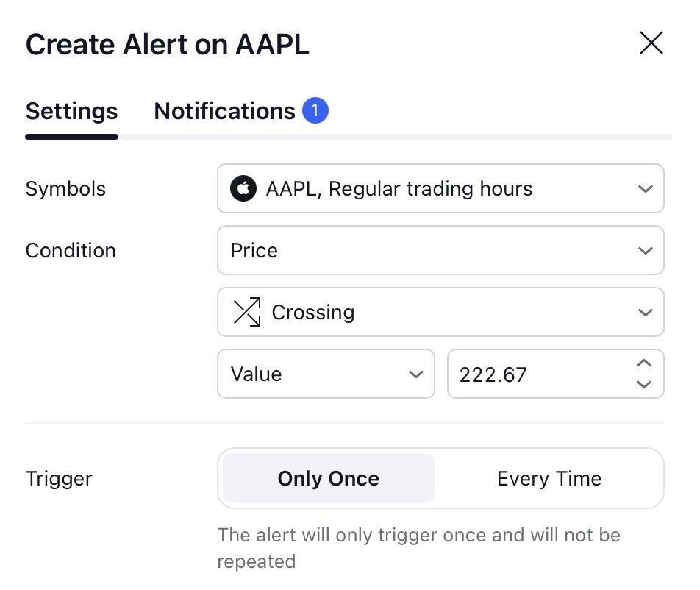Switch to the Notifications tab
The image size is (700, 590).
click(x=241, y=111)
